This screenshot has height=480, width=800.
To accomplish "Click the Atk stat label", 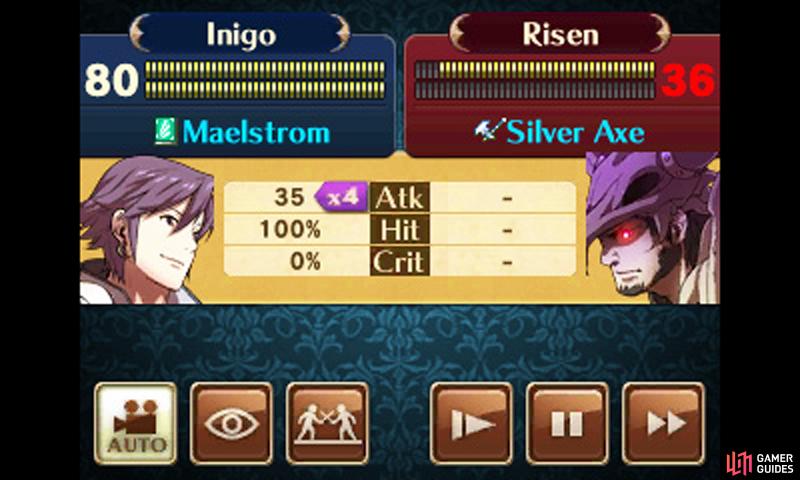I will coord(399,197).
